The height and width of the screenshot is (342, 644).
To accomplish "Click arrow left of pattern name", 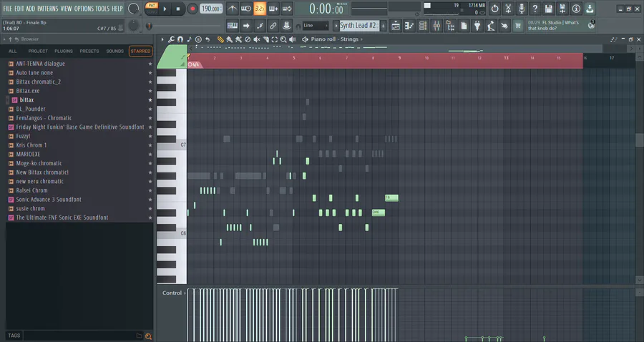I will click(x=336, y=26).
